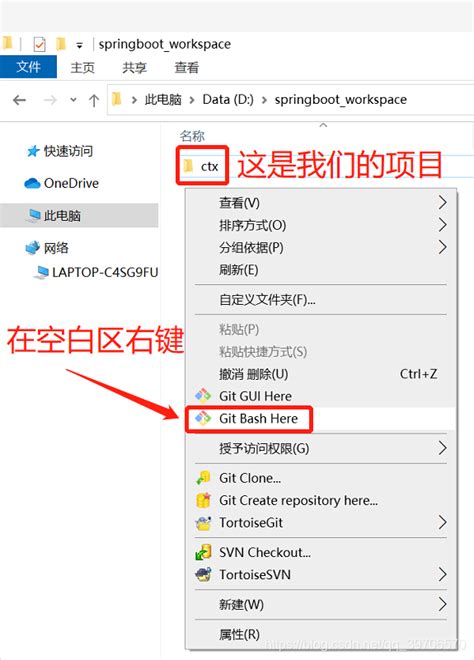Expand the 新建(W) submenu arrow

click(x=442, y=604)
